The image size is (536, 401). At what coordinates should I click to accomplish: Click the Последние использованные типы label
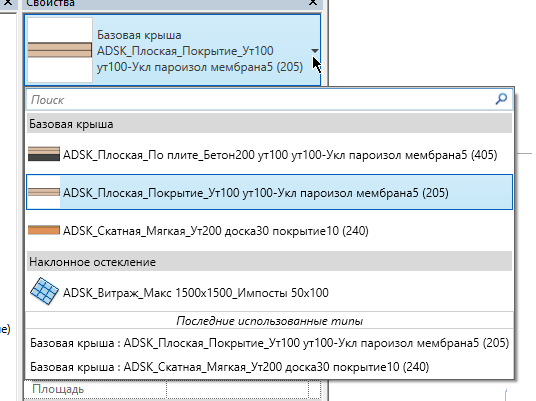(269, 321)
